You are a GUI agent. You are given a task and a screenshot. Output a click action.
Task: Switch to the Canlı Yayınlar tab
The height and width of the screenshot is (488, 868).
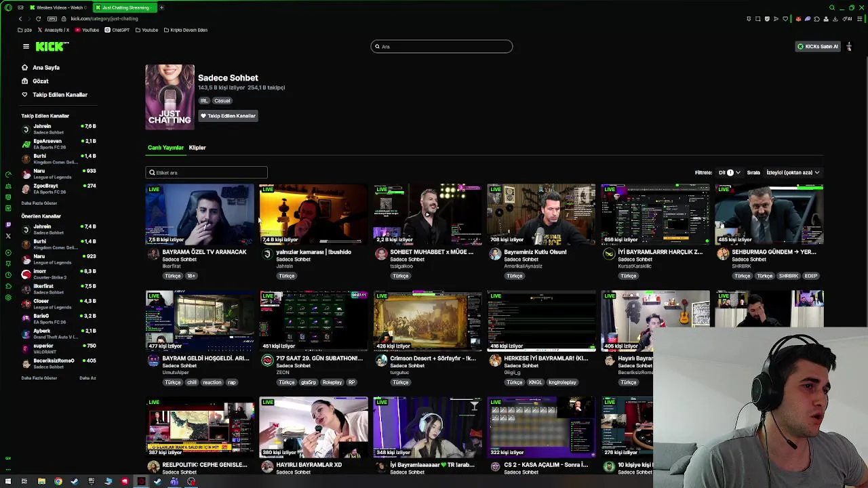[x=165, y=147]
